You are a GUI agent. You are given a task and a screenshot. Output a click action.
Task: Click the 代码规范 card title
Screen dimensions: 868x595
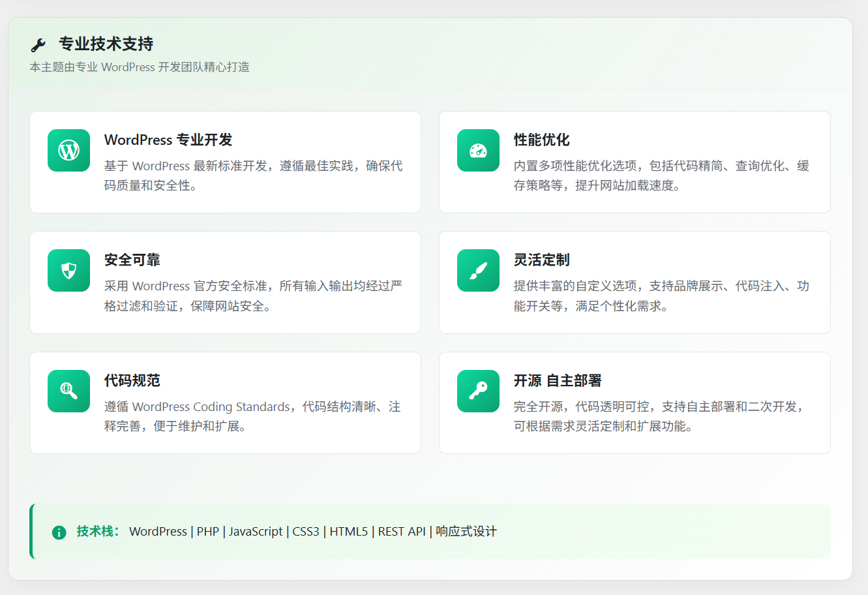pos(132,380)
